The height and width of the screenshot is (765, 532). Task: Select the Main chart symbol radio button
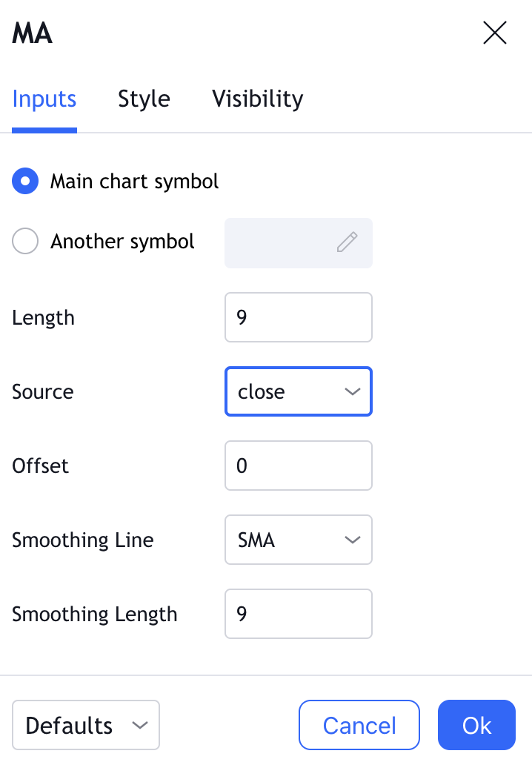pos(25,182)
